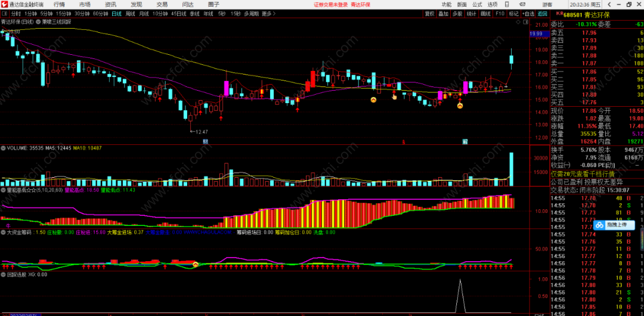Switch to the 多周期 multi-period tab
Viewport: 644px width, 316px height.
[x=252, y=14]
